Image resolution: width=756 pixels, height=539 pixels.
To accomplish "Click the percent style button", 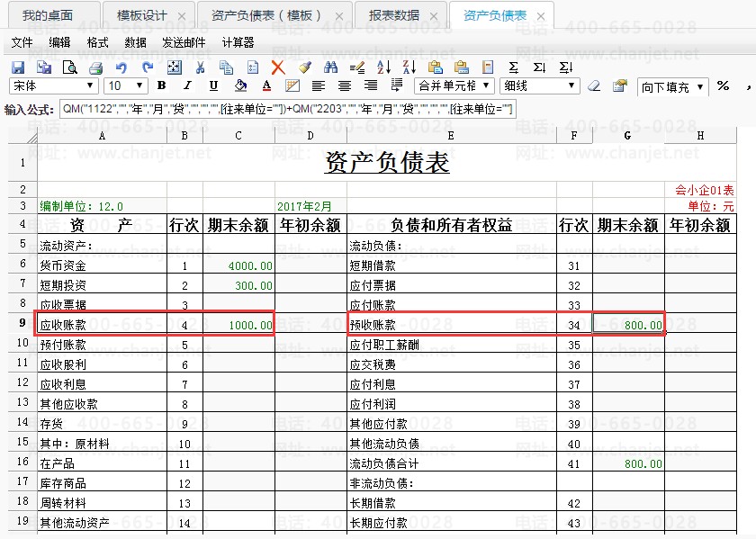I will [x=723, y=86].
